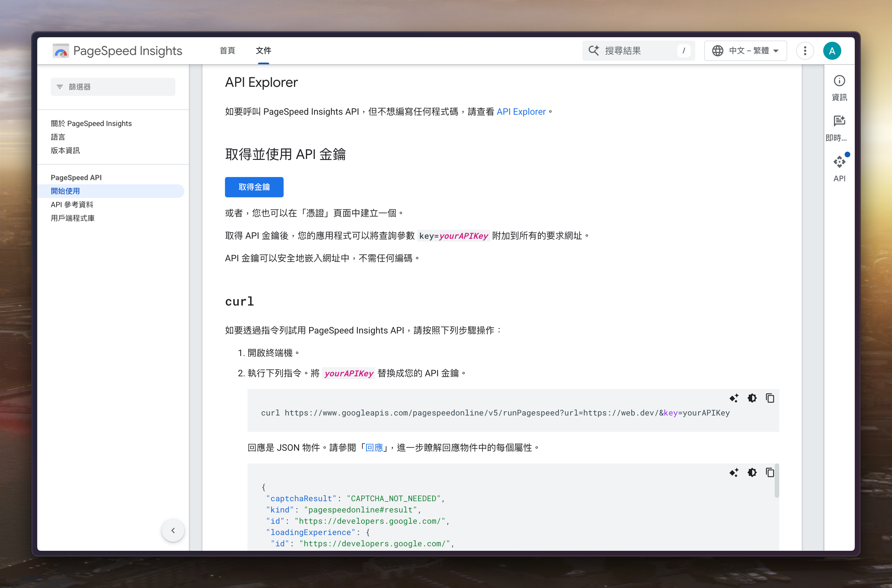Click the PageSpeed Insights title text

(x=127, y=51)
